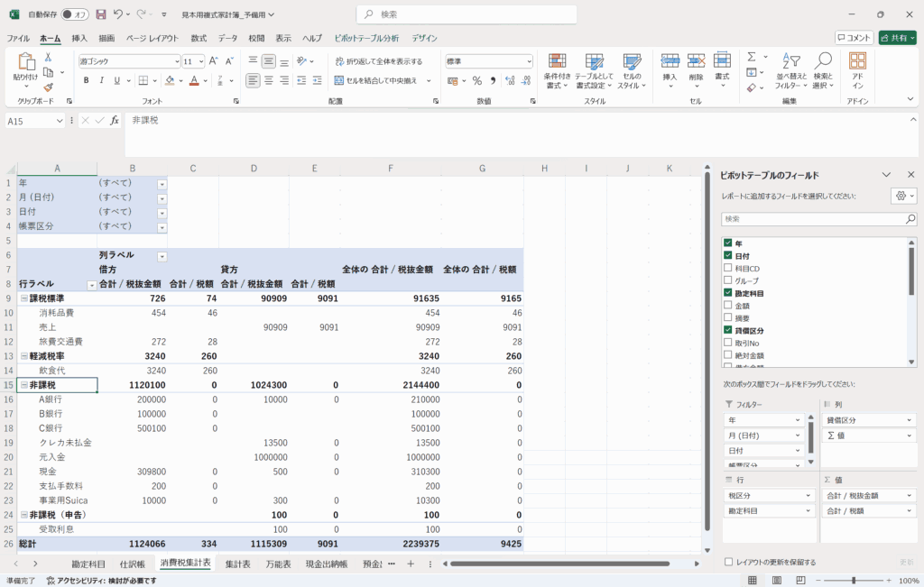
Task: Click the Insert cells icon
Action: coord(670,60)
